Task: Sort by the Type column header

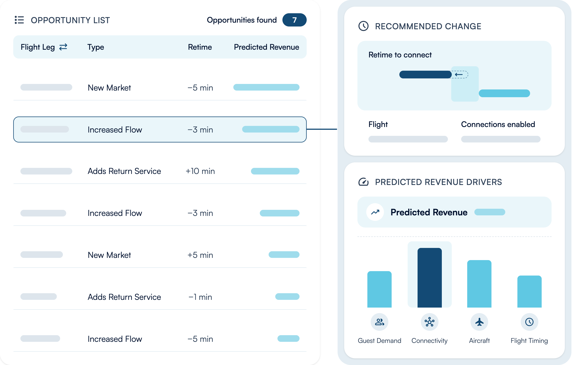Action: (95, 47)
